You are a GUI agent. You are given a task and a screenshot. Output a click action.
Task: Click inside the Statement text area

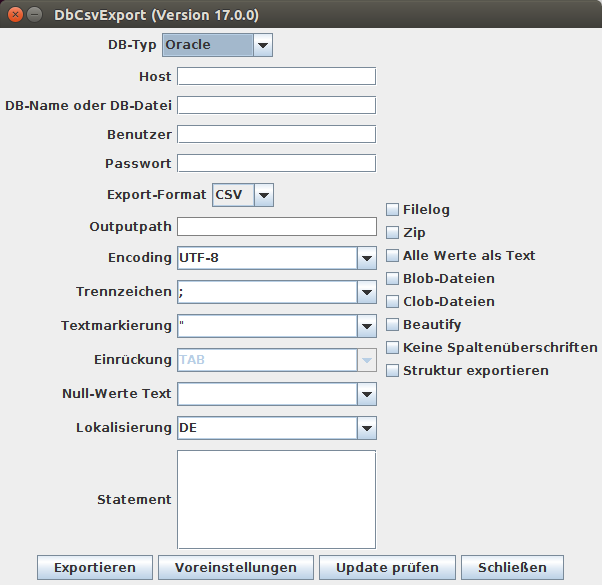(276, 500)
